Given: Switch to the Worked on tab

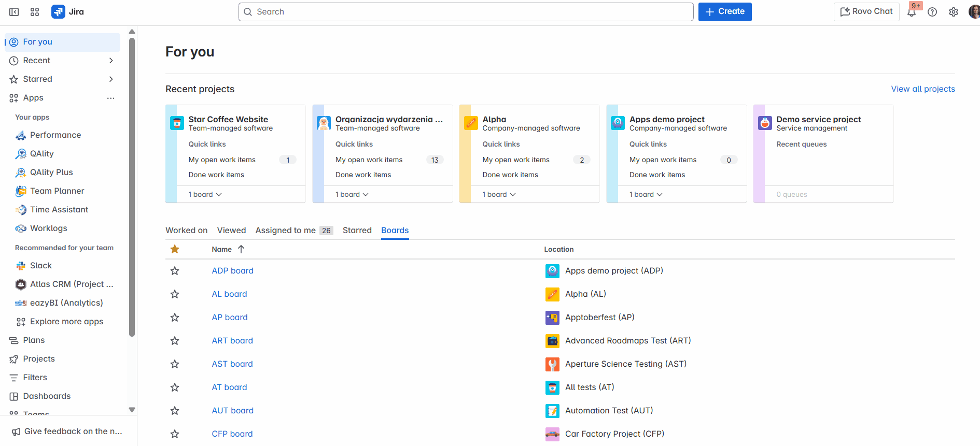Looking at the screenshot, I should click(187, 231).
